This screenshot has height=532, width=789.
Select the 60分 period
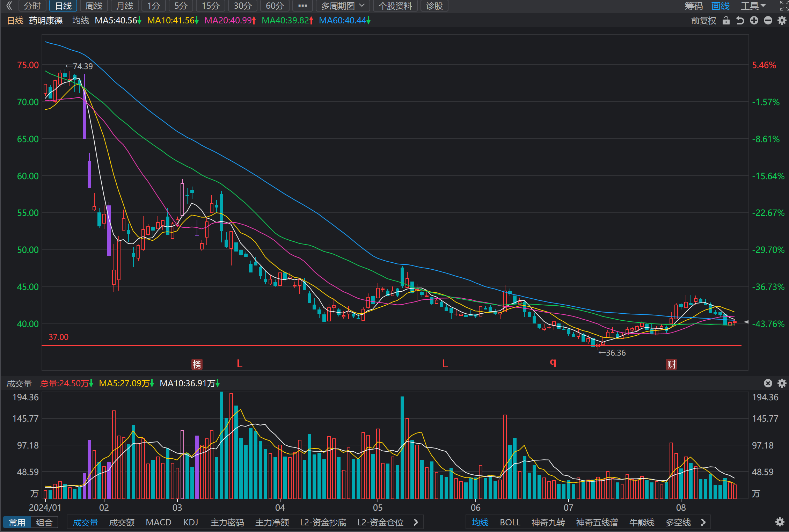coord(275,6)
